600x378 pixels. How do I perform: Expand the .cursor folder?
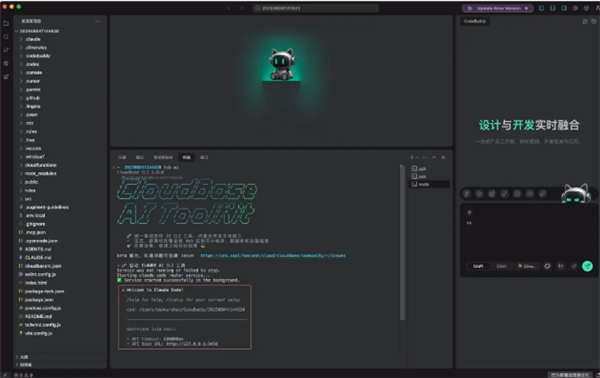click(x=59, y=81)
